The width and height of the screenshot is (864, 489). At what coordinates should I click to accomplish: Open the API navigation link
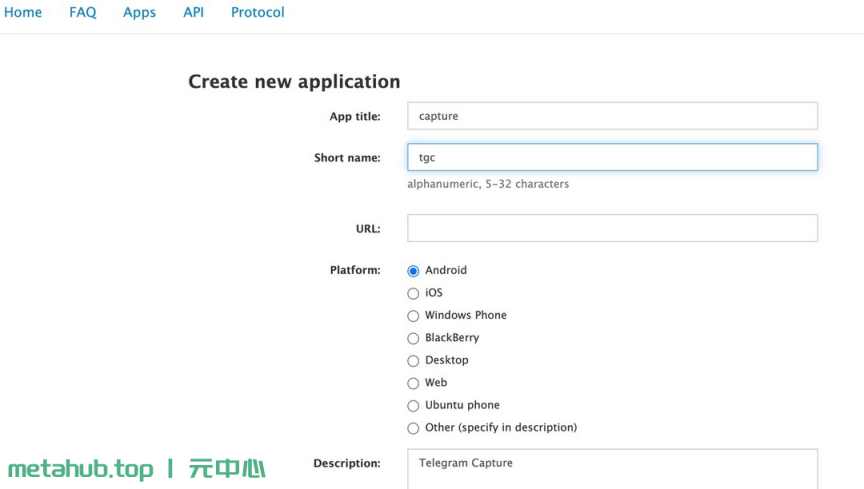(193, 12)
